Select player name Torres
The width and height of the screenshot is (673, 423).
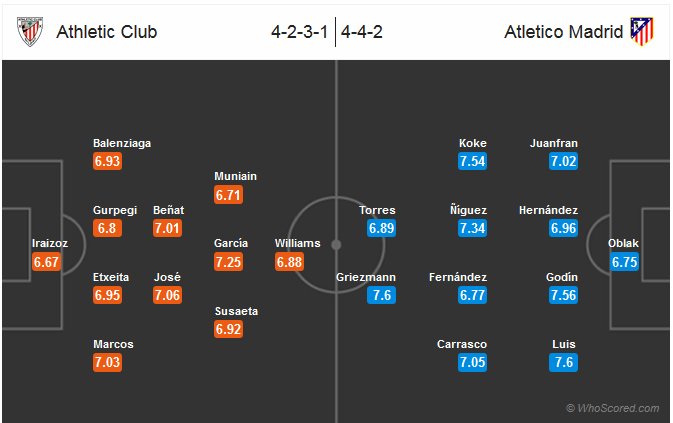377,210
